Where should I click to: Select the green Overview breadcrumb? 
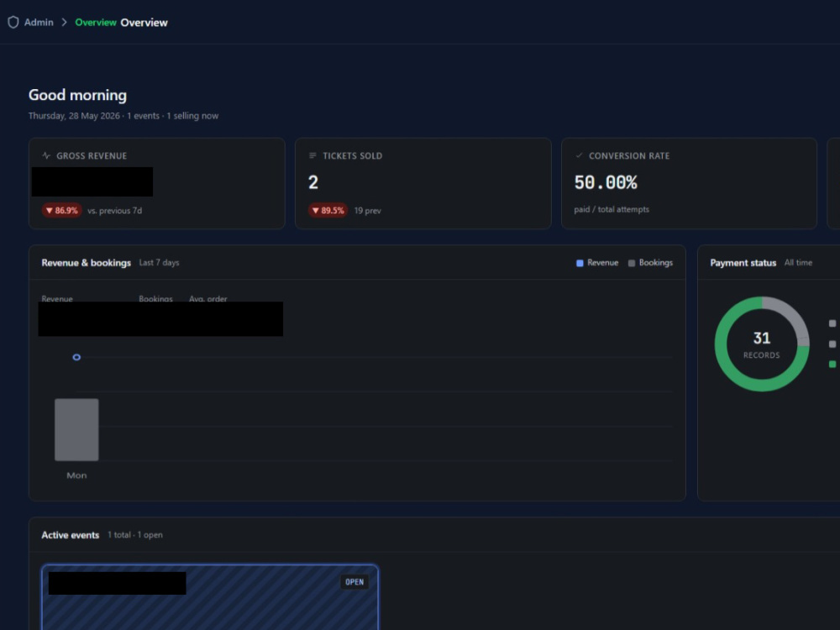pyautogui.click(x=96, y=23)
